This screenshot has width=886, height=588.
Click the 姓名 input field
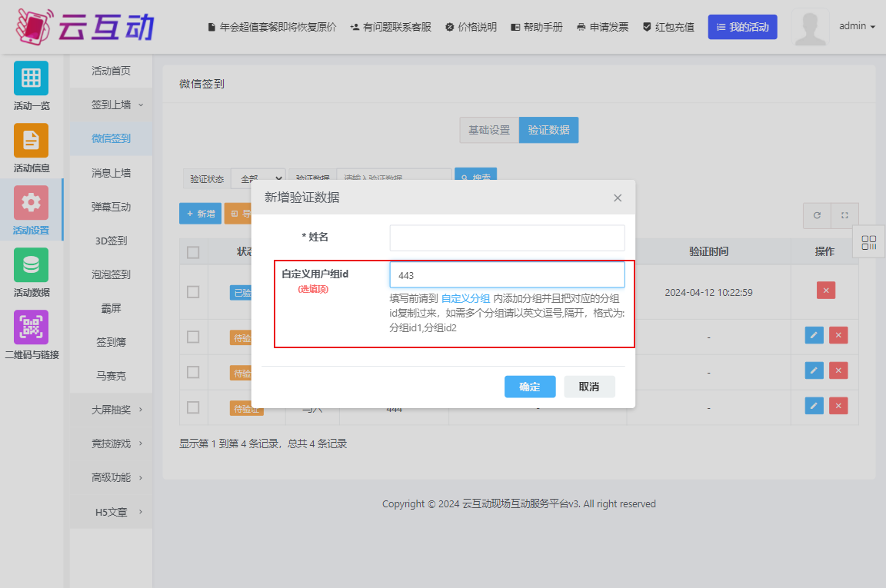tap(507, 238)
